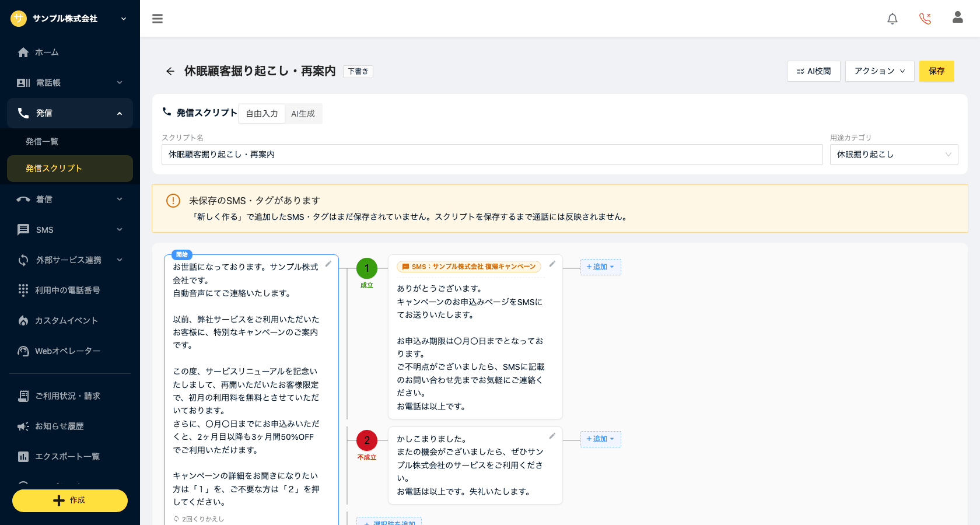
Task: Expand the 電話帳 sidebar section
Action: pos(120,83)
